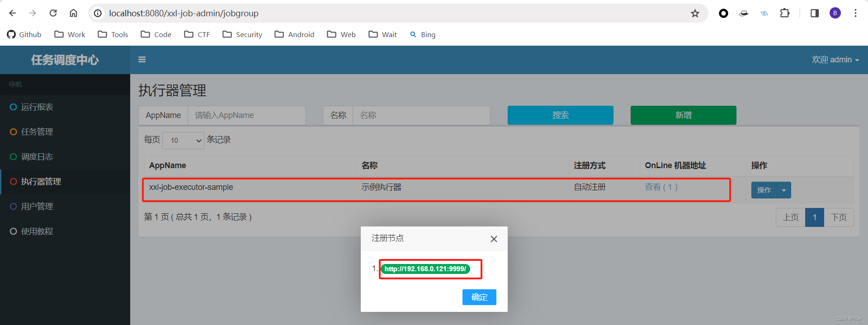Open the browser home page
The image size is (868, 325).
(x=73, y=13)
